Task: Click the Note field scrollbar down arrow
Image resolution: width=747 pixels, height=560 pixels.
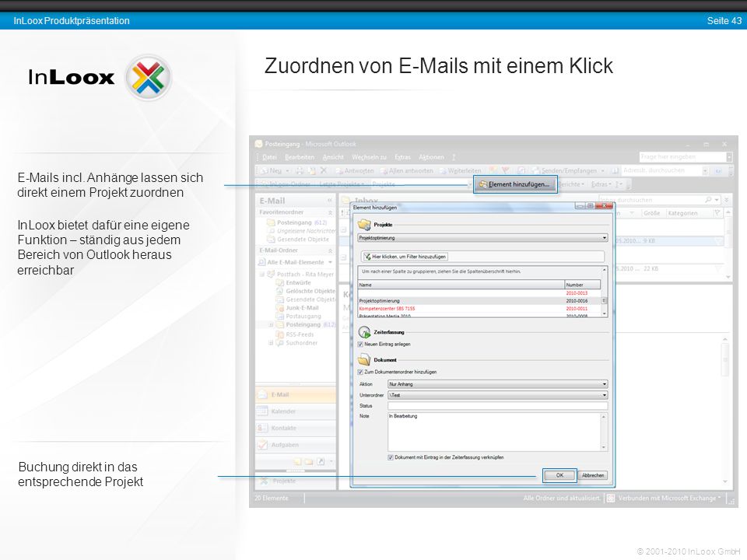Action: (x=604, y=447)
